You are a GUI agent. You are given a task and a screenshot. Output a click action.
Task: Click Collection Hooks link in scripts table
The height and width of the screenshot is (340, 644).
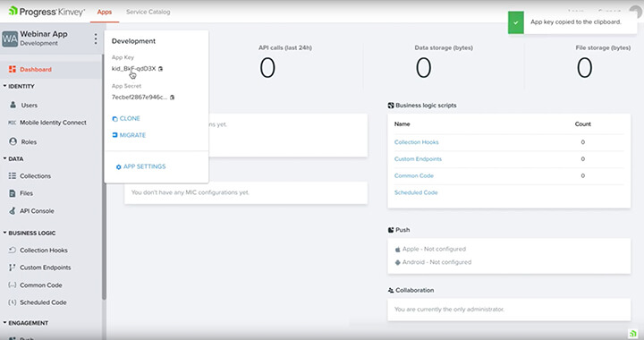(416, 142)
